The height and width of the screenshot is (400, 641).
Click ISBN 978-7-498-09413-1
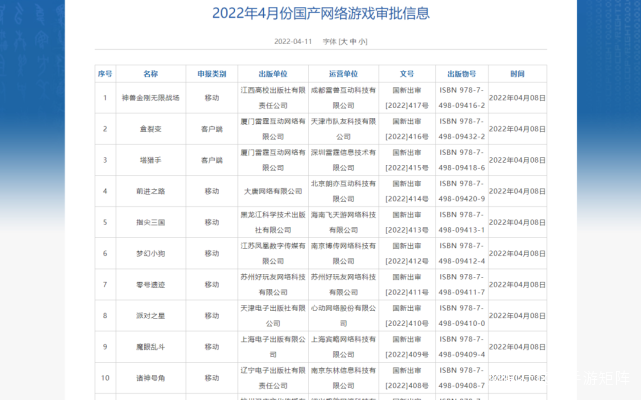pos(462,222)
